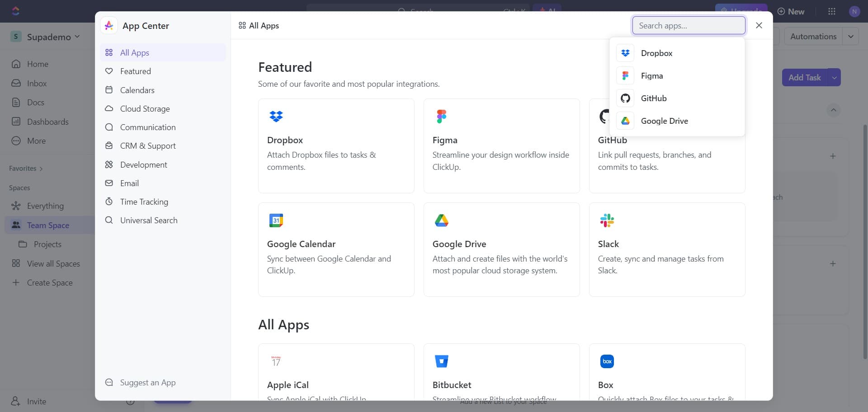Image resolution: width=868 pixels, height=412 pixels.
Task: Switch to the Featured category
Action: coord(135,71)
